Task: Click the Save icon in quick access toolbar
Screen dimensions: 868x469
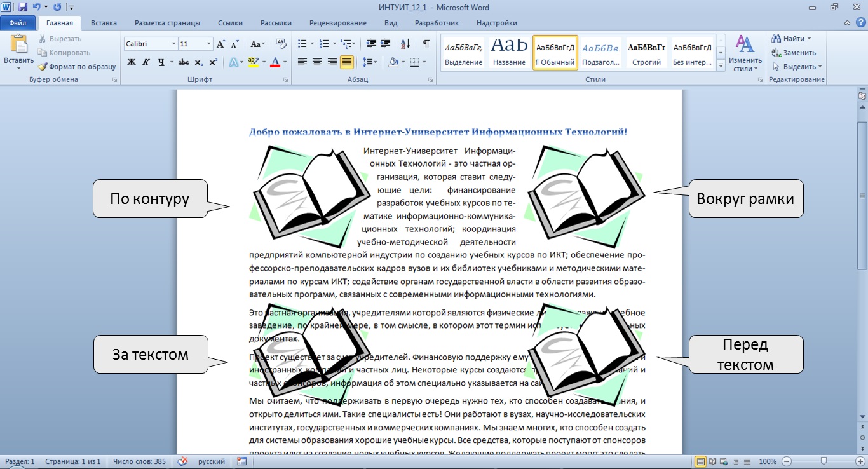Action: 23,7
